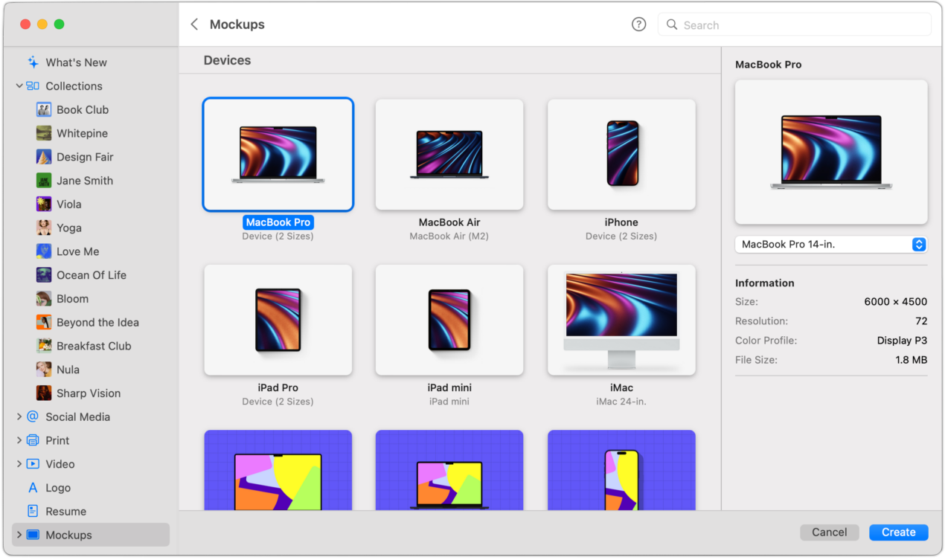The width and height of the screenshot is (945, 560).
Task: Click the 'MacBook Air (M2)' subtitle
Action: point(449,236)
